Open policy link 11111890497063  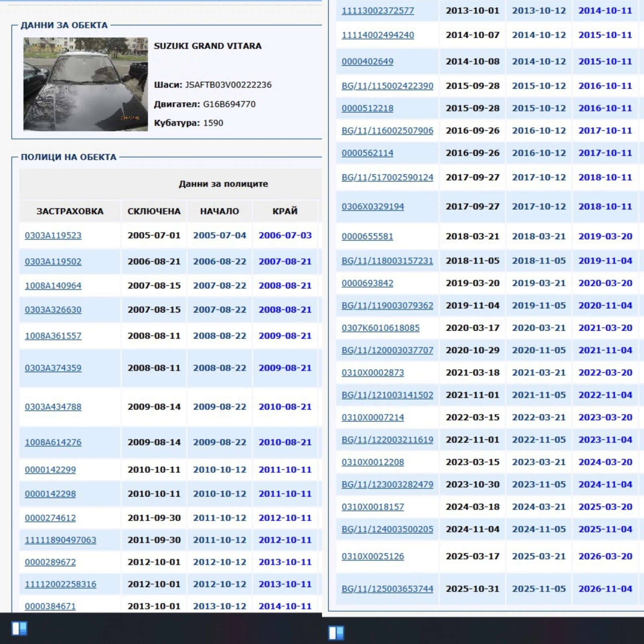pyautogui.click(x=60, y=540)
